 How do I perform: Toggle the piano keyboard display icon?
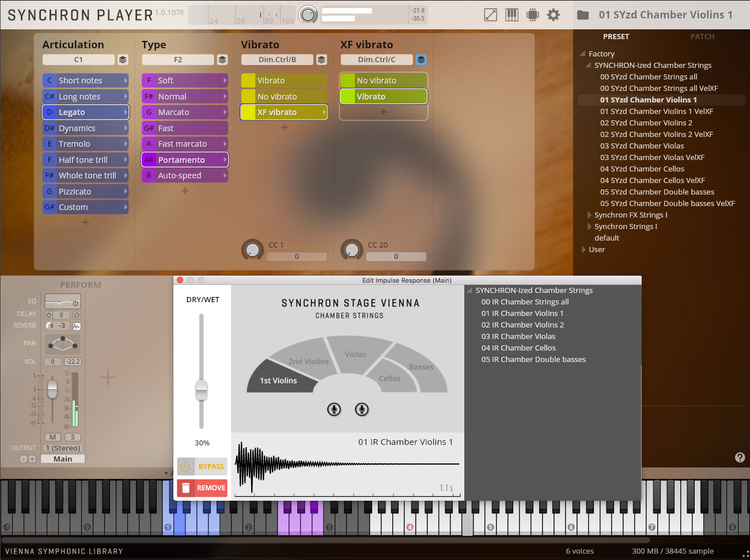[x=512, y=15]
